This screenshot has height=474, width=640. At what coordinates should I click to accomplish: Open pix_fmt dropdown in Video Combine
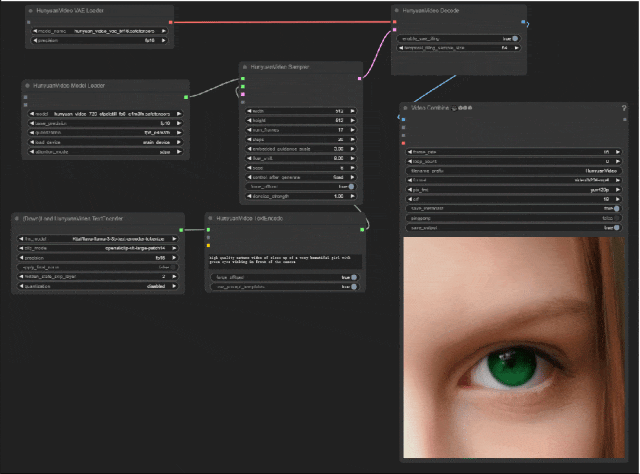tap(513, 190)
